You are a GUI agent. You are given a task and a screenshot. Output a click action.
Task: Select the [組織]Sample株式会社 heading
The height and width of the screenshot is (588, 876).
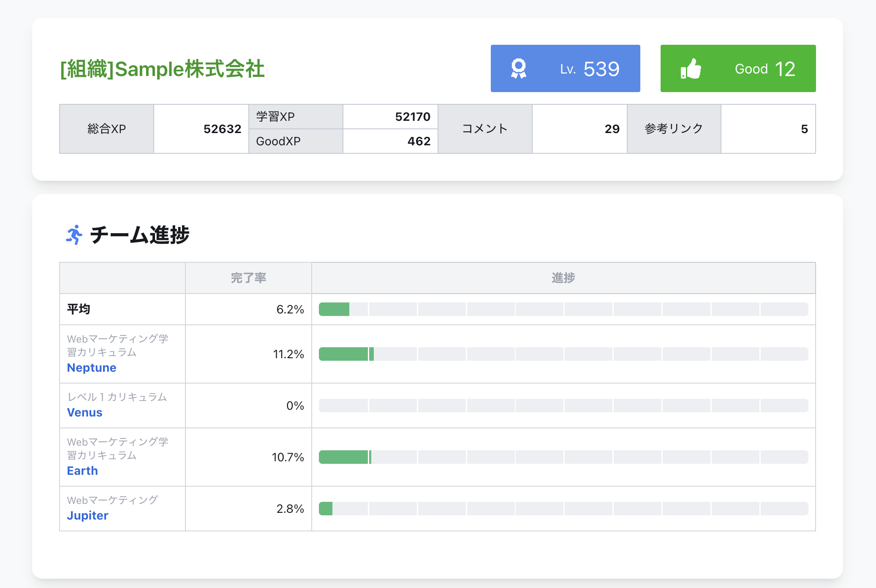tap(162, 69)
